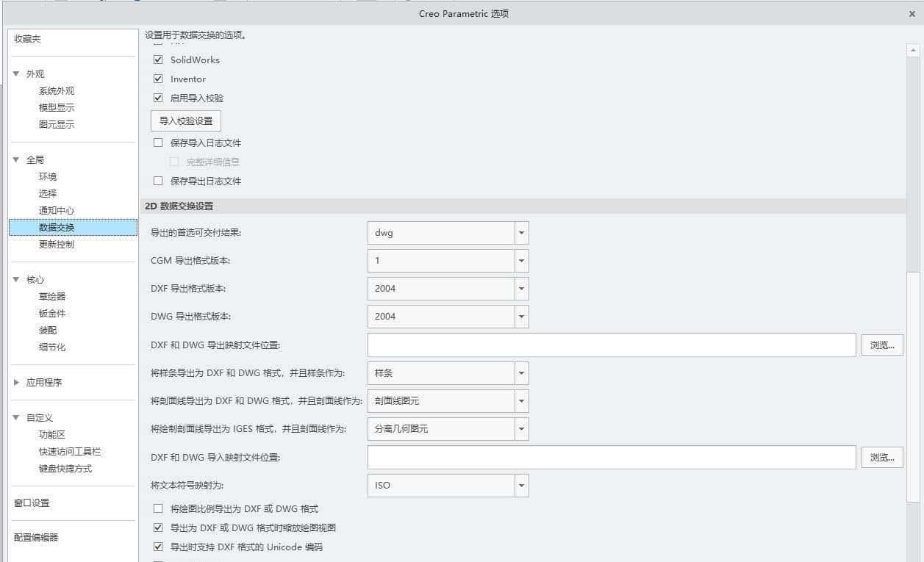
Task: Enable 保存导入日志文件 option
Action: [158, 143]
